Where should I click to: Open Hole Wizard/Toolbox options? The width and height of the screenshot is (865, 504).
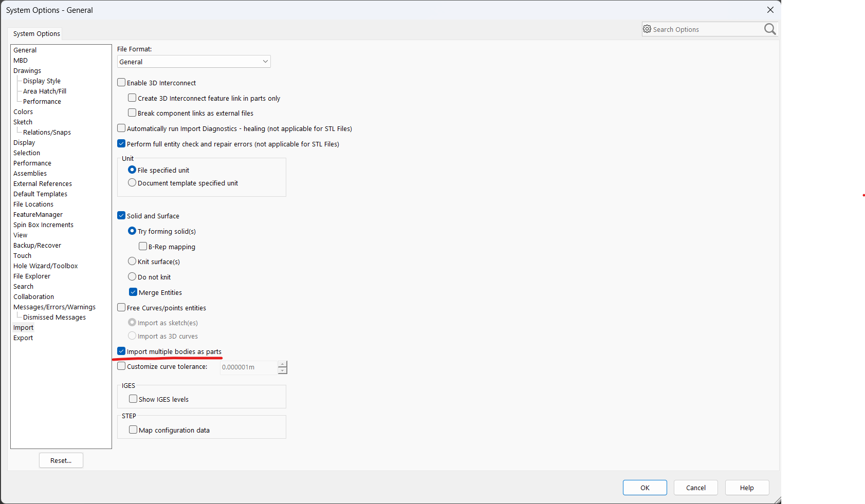(46, 266)
